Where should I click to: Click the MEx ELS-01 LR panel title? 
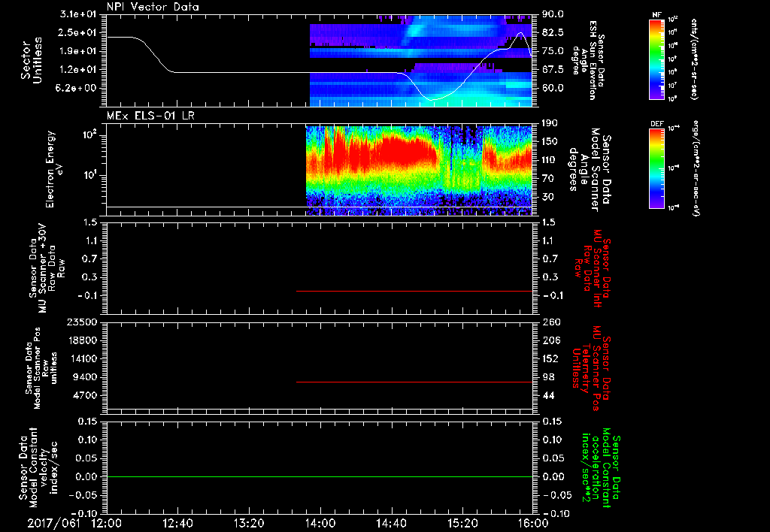click(x=150, y=116)
